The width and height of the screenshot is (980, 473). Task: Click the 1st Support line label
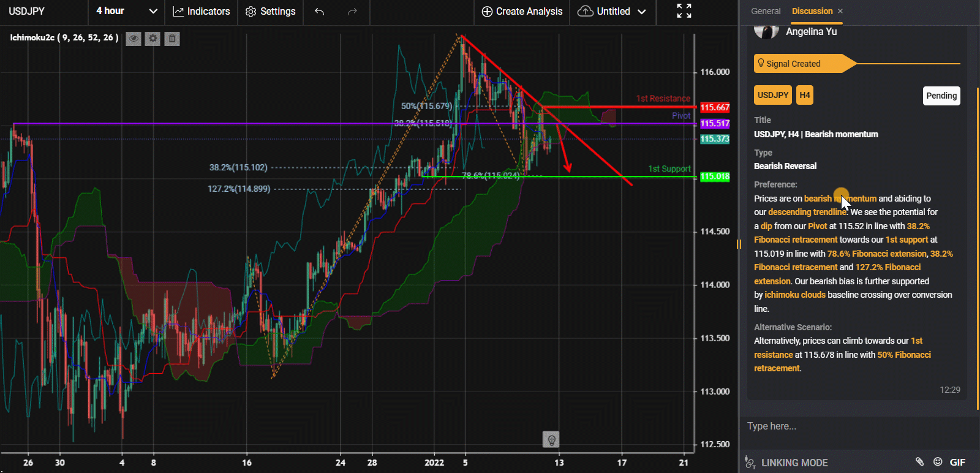pyautogui.click(x=669, y=169)
